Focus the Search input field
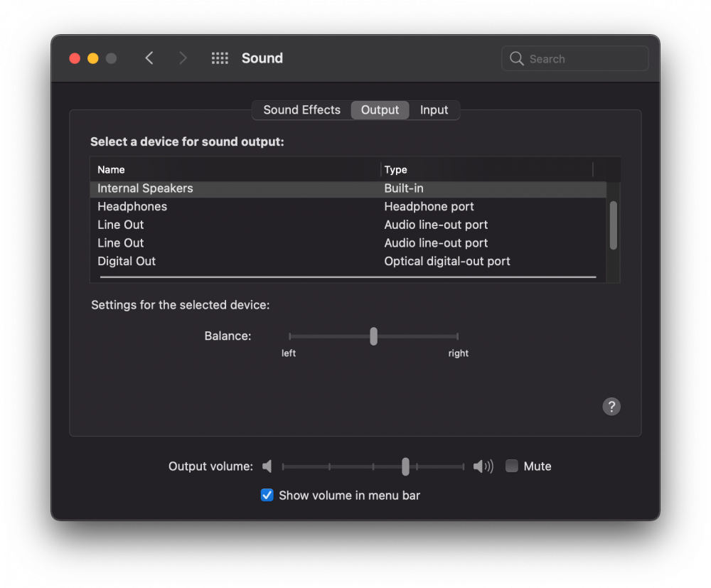Viewport: 711px width, 588px height. coord(575,58)
